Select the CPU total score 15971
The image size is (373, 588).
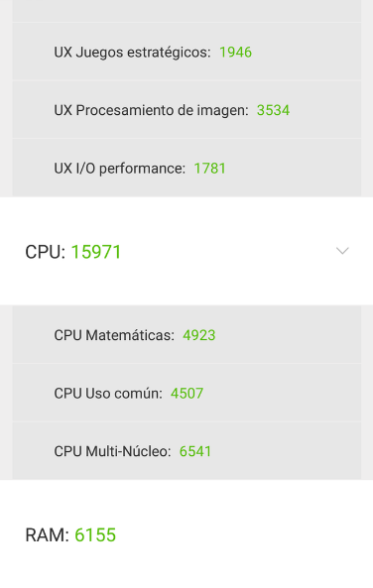tap(96, 252)
